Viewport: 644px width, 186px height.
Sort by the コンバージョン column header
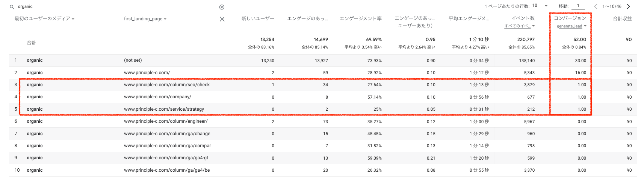(x=570, y=18)
